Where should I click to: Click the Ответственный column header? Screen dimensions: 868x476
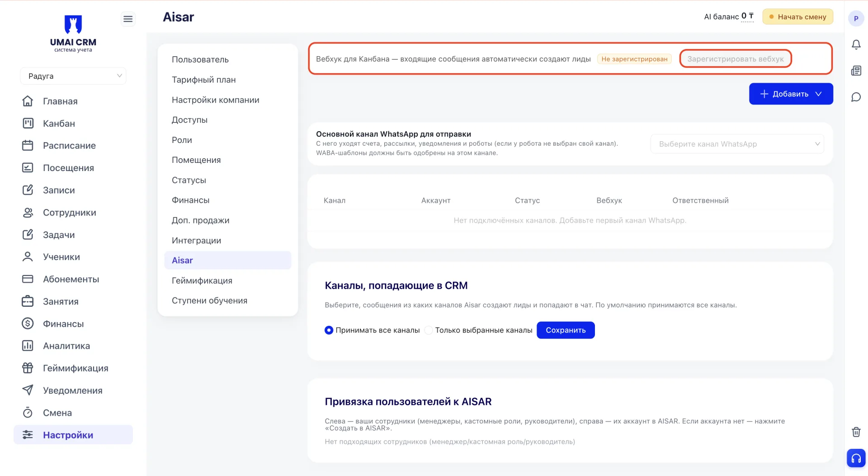click(700, 200)
